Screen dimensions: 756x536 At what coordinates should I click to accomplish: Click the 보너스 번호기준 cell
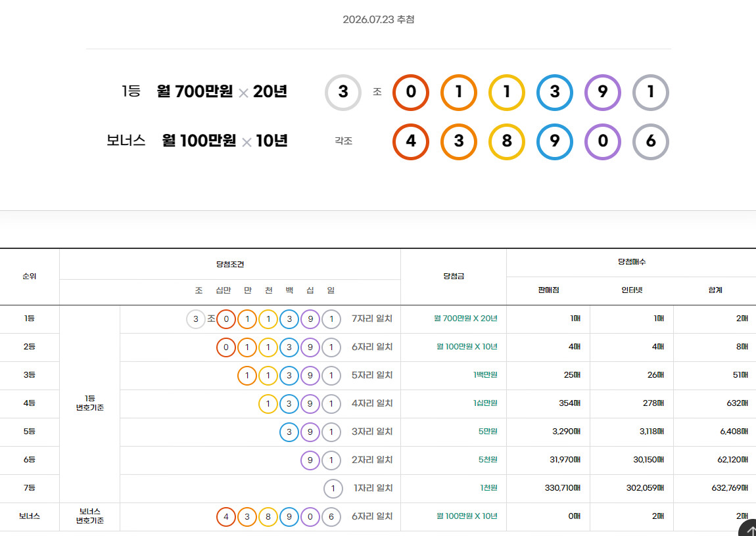89,516
